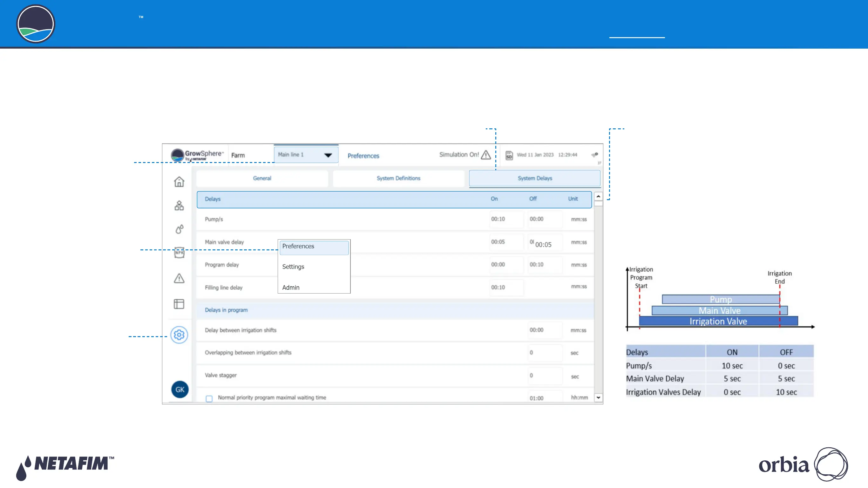Open the NPK fertilizer icon
This screenshot has width=868, height=488.
click(x=179, y=253)
